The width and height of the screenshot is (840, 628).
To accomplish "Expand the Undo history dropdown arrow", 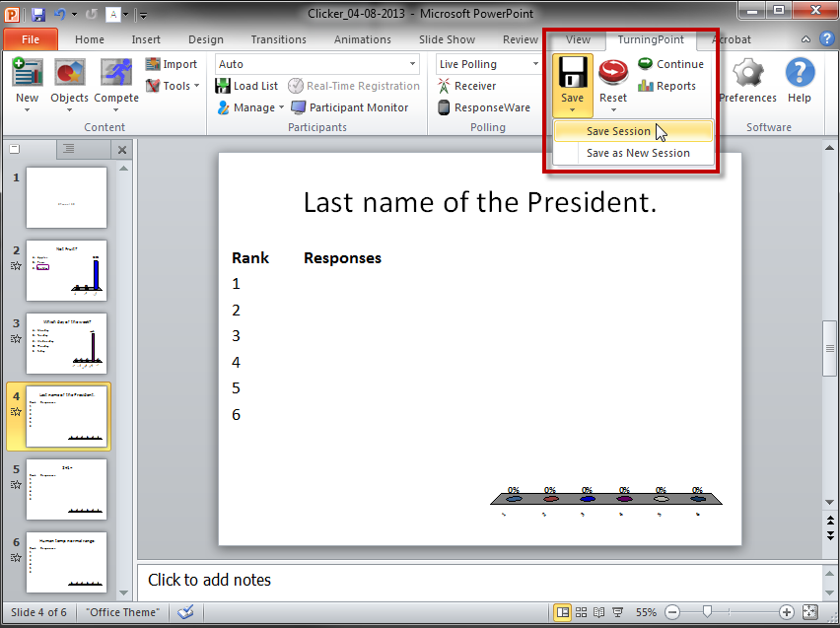I will [x=75, y=15].
